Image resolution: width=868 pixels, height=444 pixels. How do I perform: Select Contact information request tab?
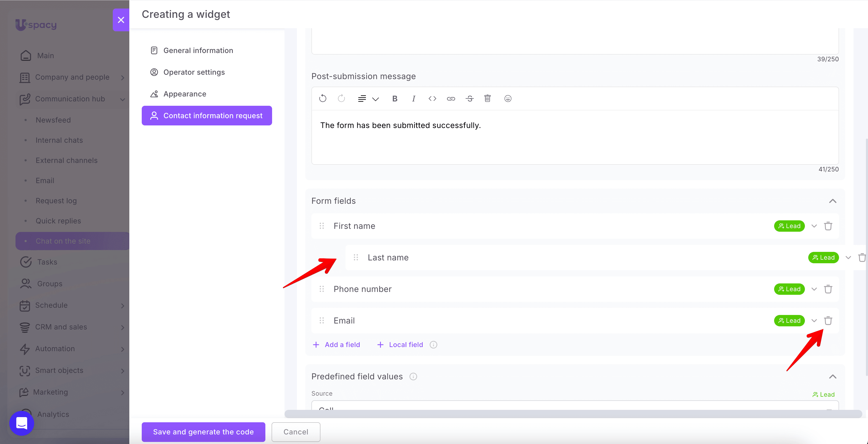pos(207,116)
